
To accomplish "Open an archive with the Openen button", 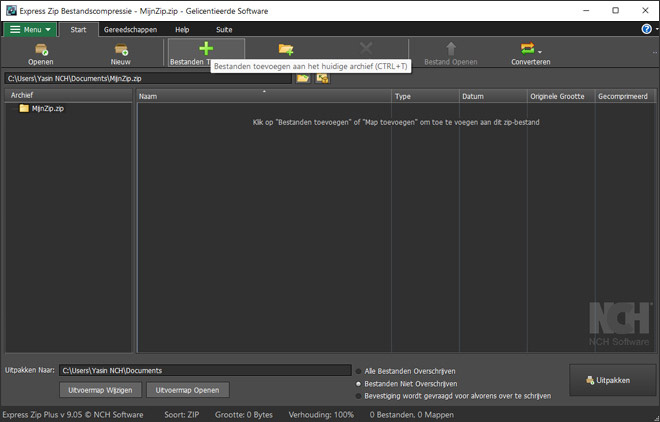I will [41, 54].
